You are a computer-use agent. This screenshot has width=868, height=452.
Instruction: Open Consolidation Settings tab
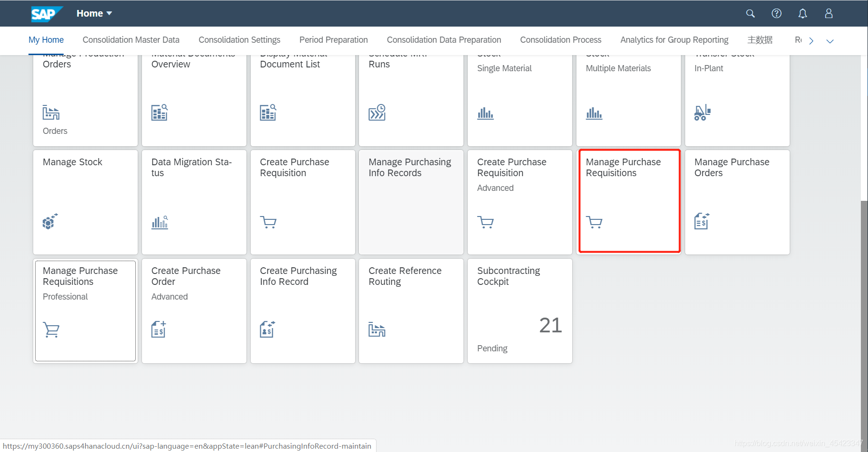(239, 40)
